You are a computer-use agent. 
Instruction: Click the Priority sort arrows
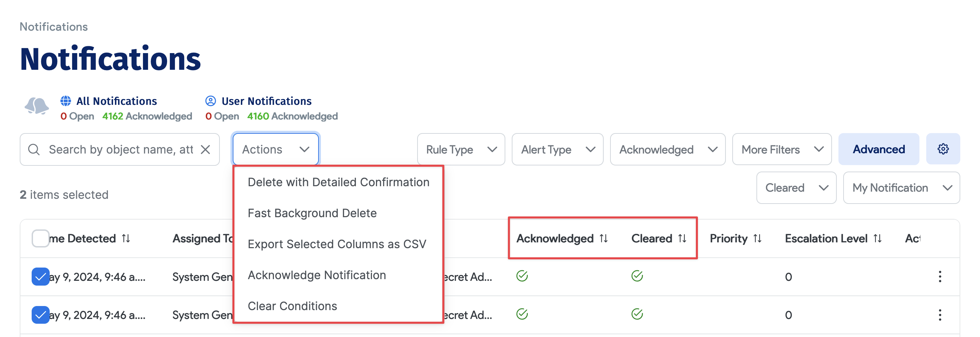tap(757, 239)
